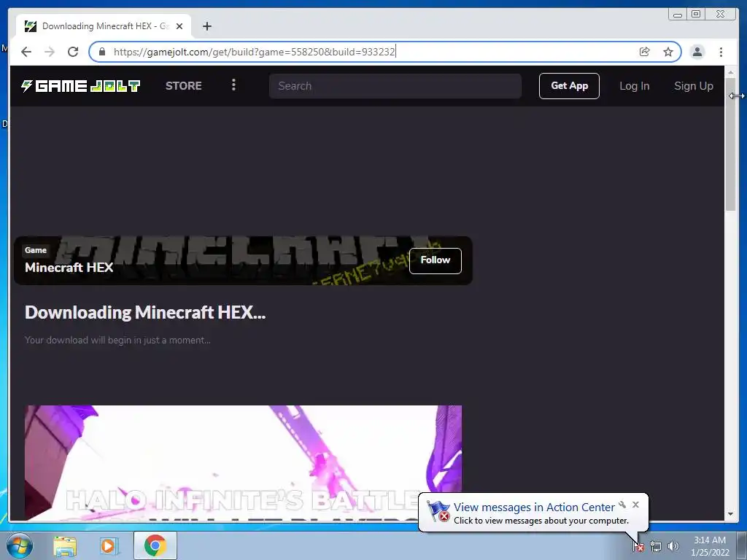
Task: Open the STORE menu item
Action: point(183,86)
